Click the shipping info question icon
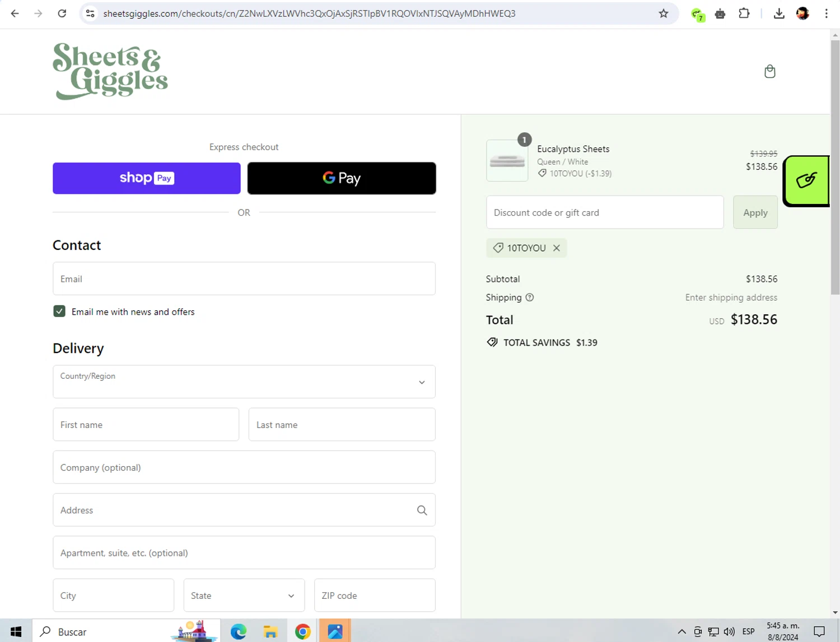 pos(530,297)
